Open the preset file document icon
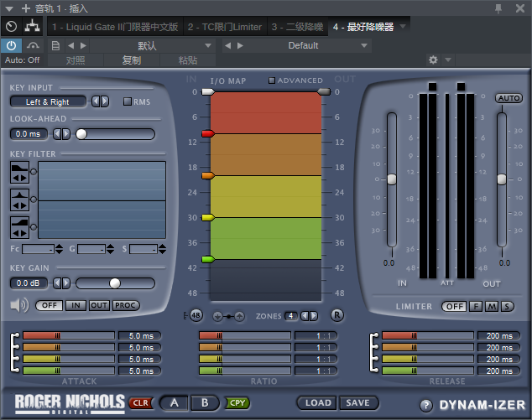Viewport: 532px width, 420px height. click(x=55, y=45)
